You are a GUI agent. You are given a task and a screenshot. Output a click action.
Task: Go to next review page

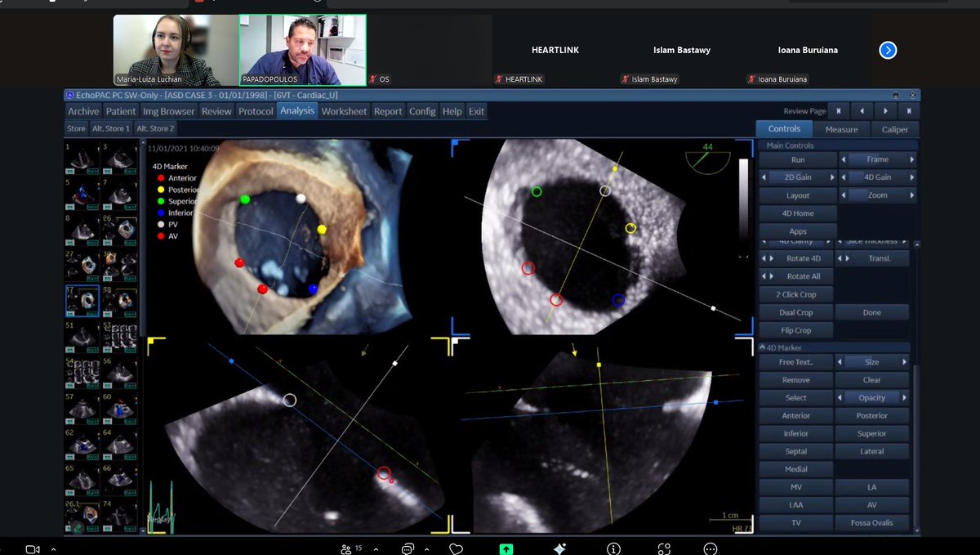pos(886,110)
